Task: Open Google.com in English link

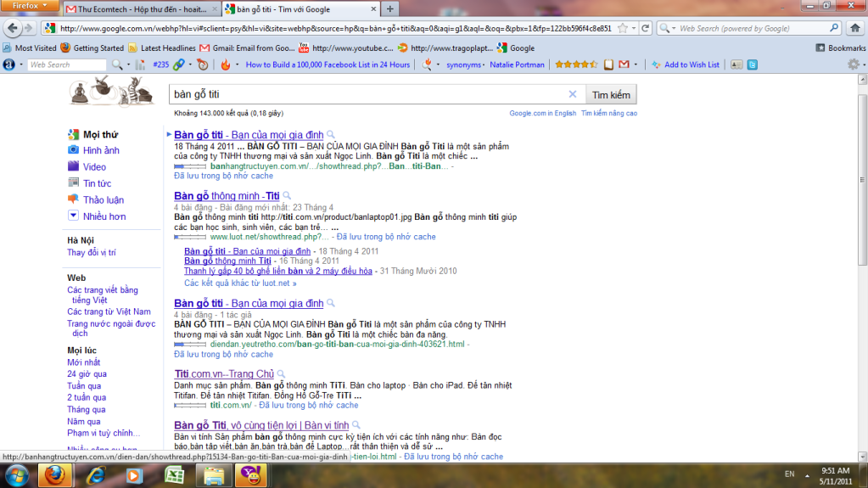Action: [x=542, y=113]
